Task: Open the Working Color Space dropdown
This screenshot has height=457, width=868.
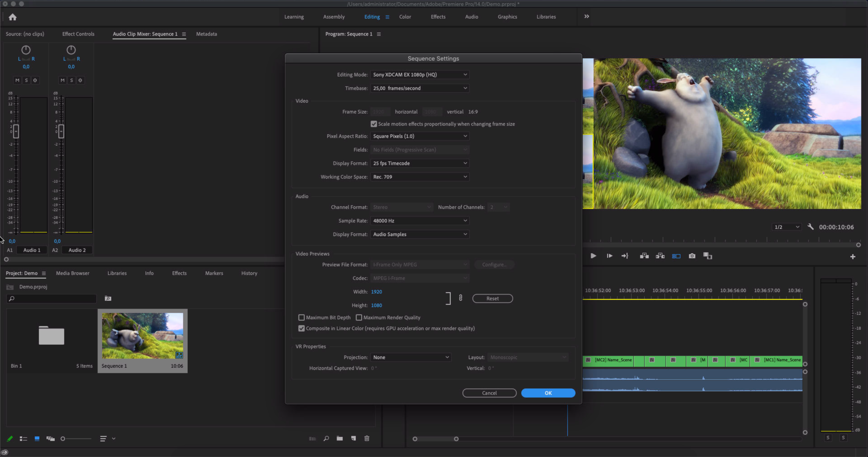Action: 420,177
